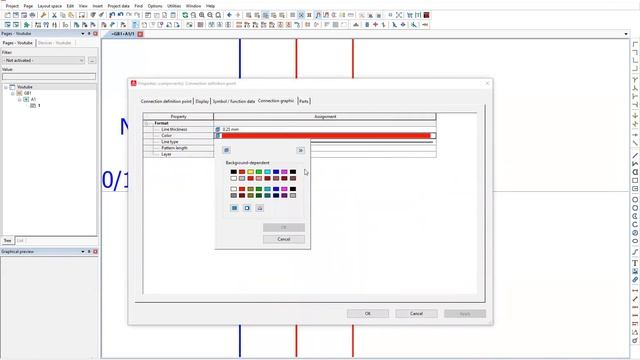The image size is (640, 360).
Task: Open the Layout space menu
Action: click(x=50, y=6)
